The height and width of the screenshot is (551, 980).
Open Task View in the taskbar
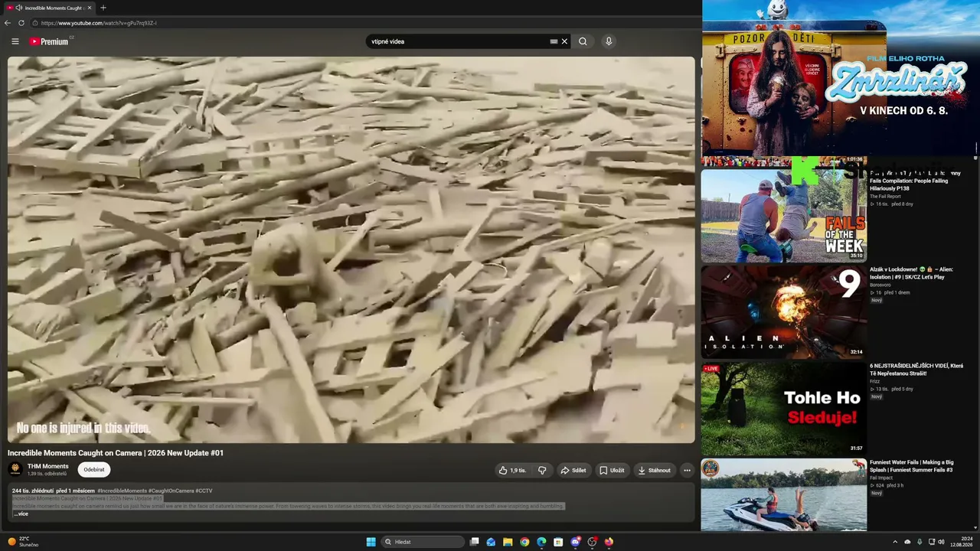pyautogui.click(x=475, y=542)
